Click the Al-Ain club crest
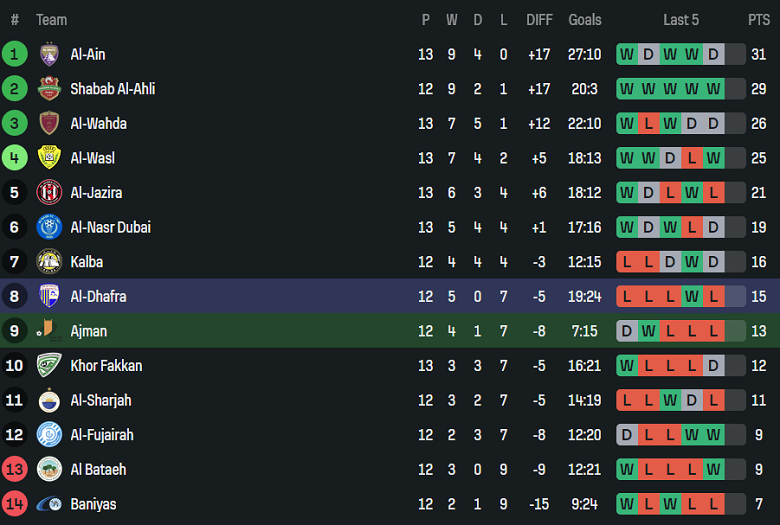Viewport: 780px width, 525px height. (49, 54)
